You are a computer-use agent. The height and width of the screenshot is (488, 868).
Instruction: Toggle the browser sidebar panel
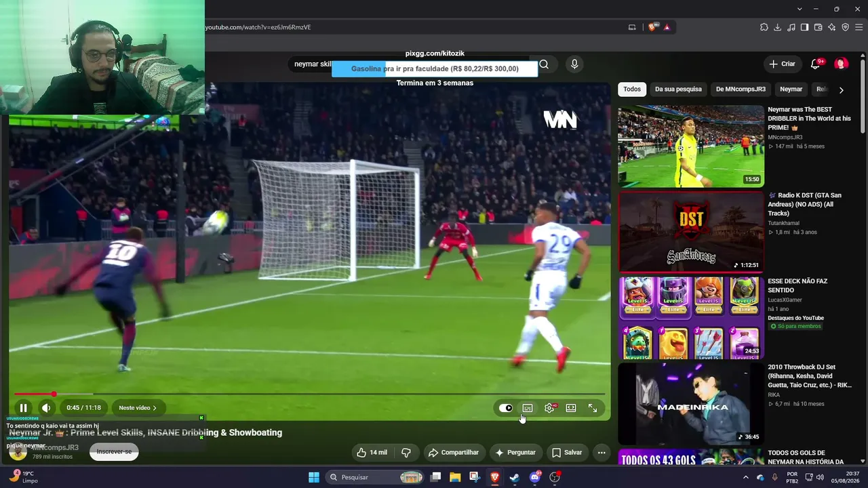pyautogui.click(x=805, y=27)
